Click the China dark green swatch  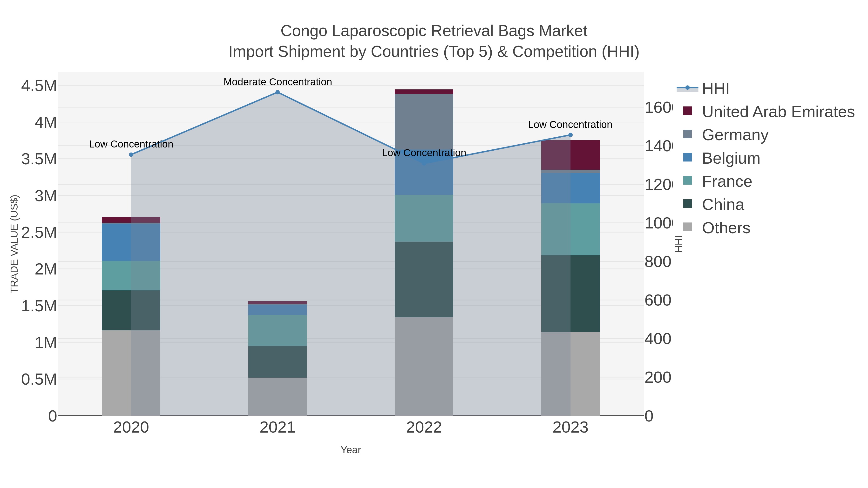point(687,204)
